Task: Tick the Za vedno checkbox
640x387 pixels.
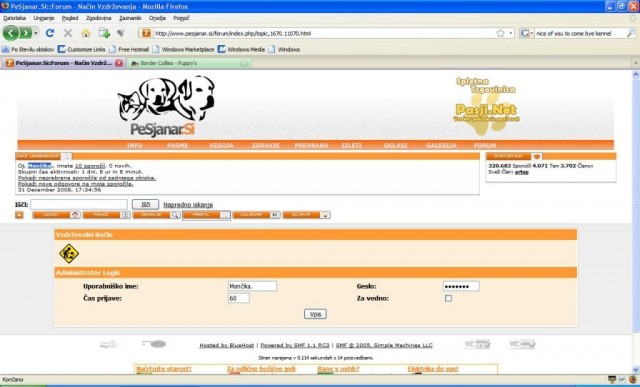Action: (448, 298)
